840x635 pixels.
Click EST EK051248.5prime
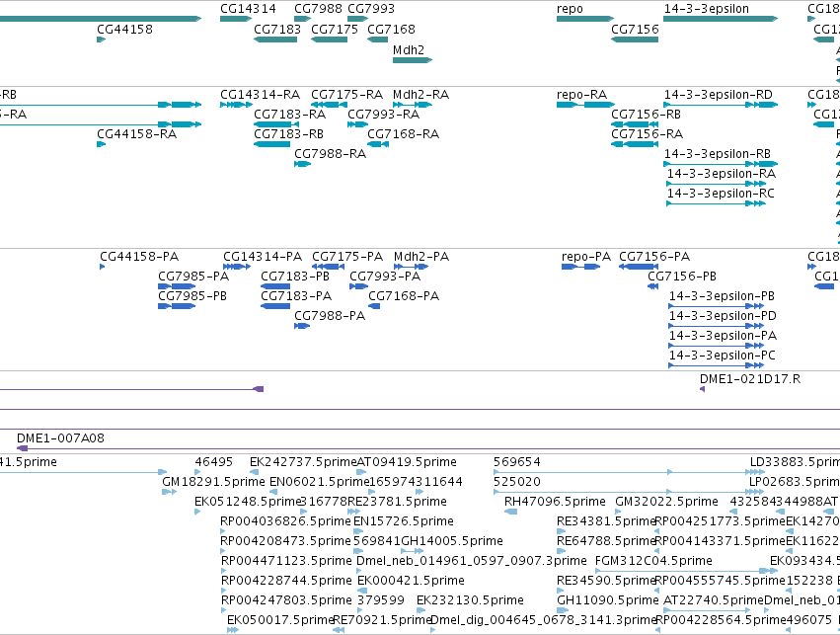click(197, 512)
